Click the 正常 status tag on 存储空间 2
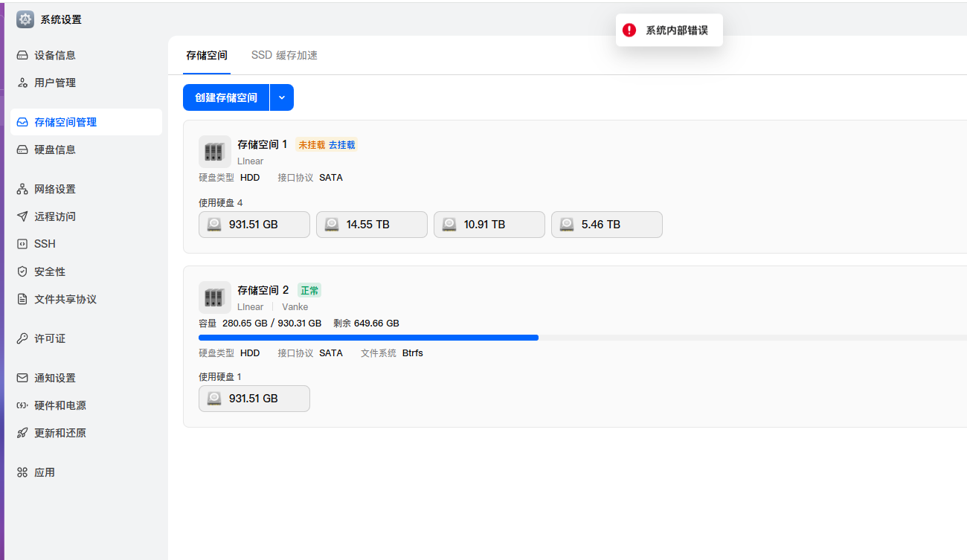The height and width of the screenshot is (560, 967). click(309, 291)
